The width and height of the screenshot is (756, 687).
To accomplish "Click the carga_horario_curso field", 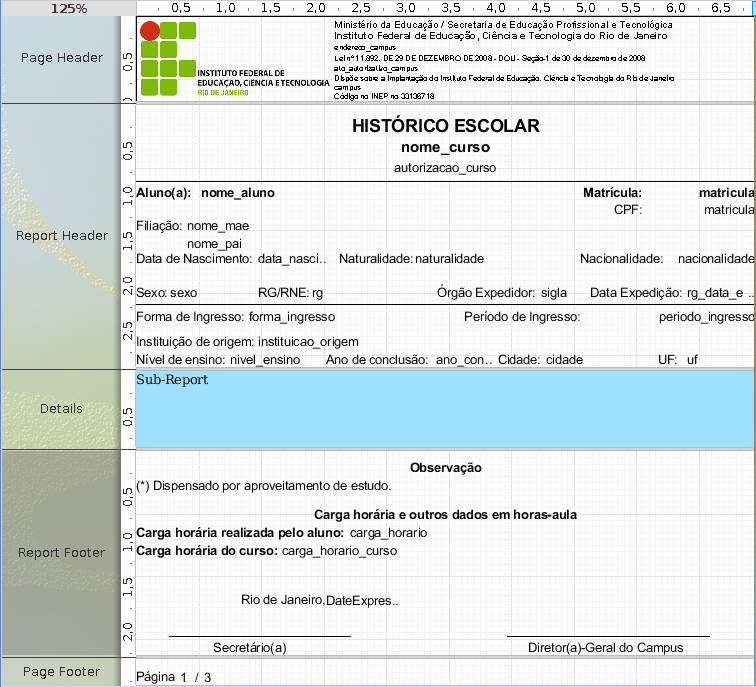I will click(340, 551).
